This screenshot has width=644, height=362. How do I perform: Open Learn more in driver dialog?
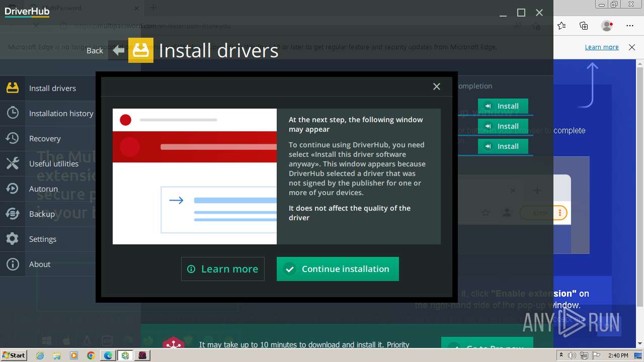pos(223,269)
